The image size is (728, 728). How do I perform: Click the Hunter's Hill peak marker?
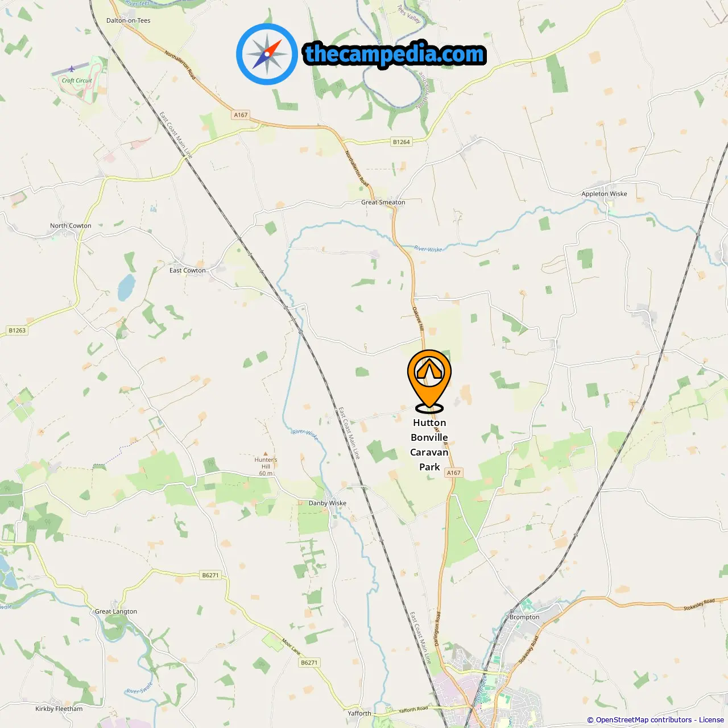point(266,454)
